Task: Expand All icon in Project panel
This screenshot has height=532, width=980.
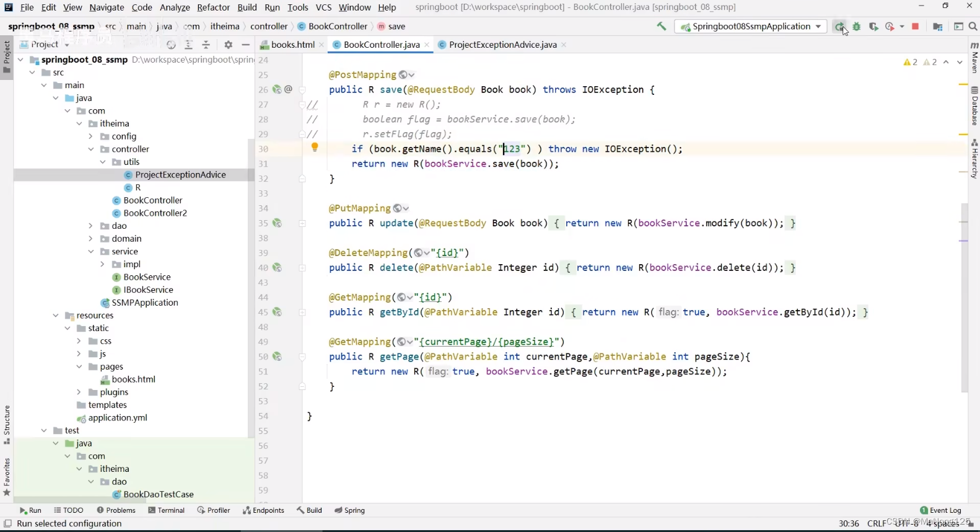Action: (x=189, y=45)
